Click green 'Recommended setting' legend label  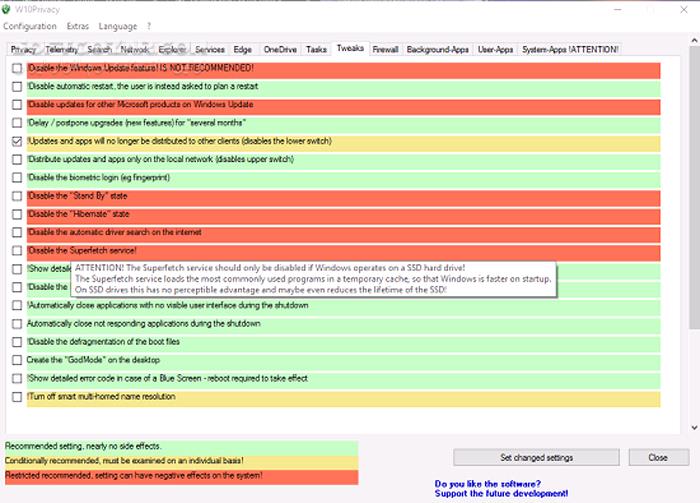(x=181, y=446)
